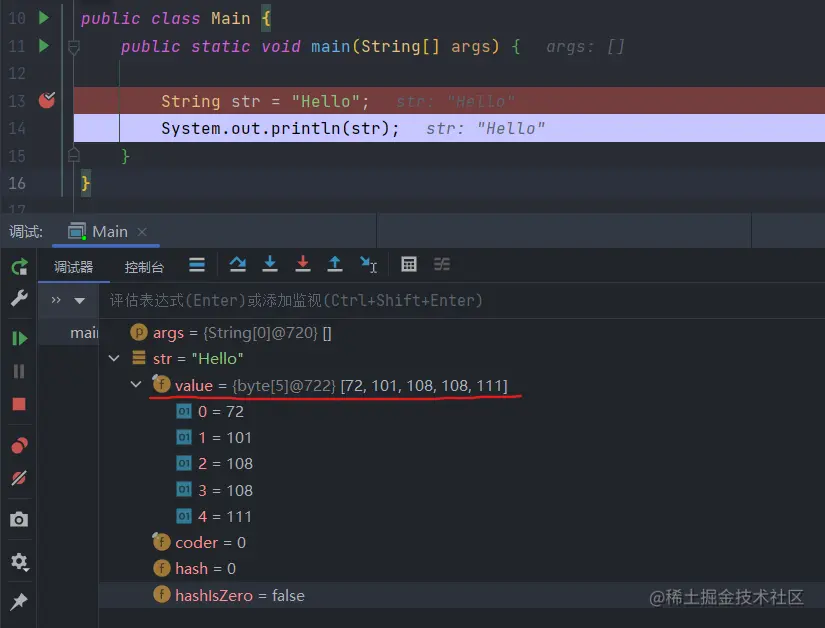Screen dimensions: 825x628
Task: Force step into red arrow
Action: click(303, 264)
